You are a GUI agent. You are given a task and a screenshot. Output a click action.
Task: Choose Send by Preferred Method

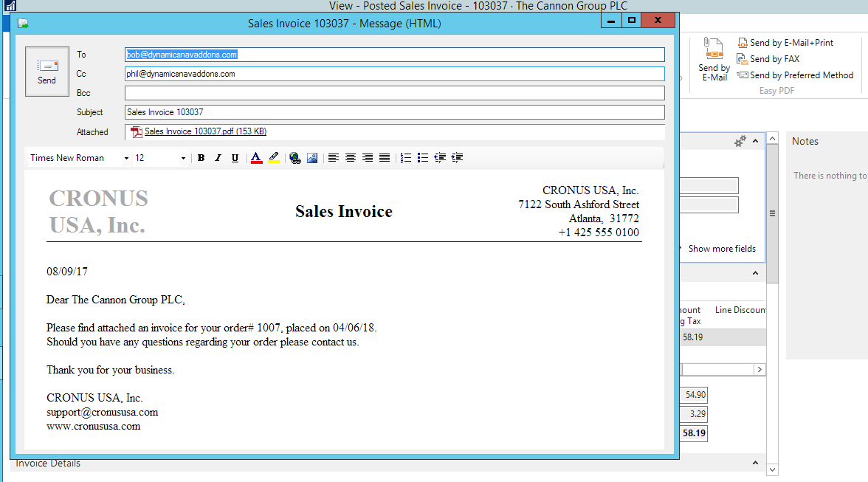pyautogui.click(x=796, y=75)
